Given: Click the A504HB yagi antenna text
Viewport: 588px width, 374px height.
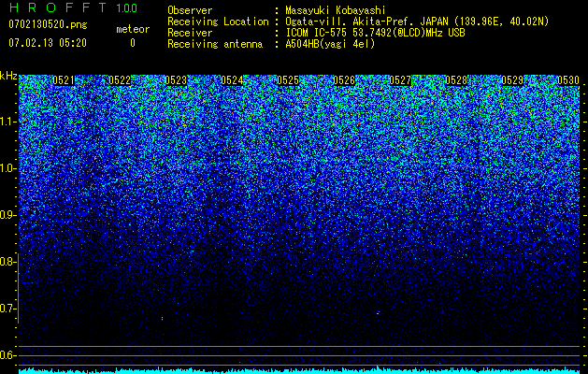Looking at the screenshot, I should 330,44.
